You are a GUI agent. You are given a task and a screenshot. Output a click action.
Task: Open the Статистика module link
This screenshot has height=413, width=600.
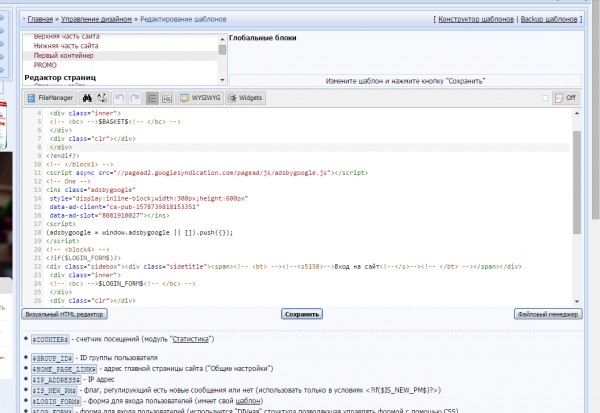pos(191,339)
